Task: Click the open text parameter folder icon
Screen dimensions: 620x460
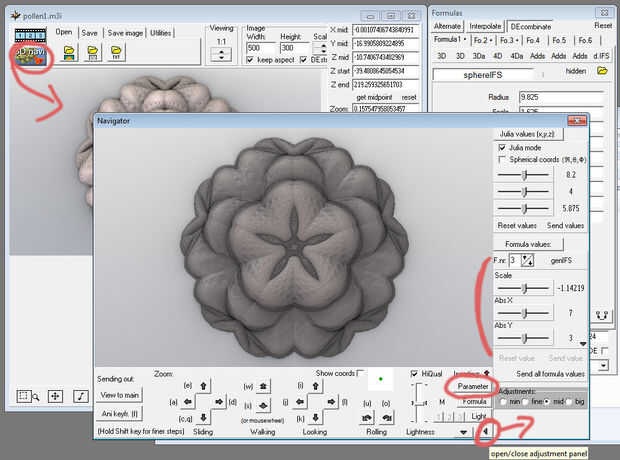Action: click(x=116, y=53)
